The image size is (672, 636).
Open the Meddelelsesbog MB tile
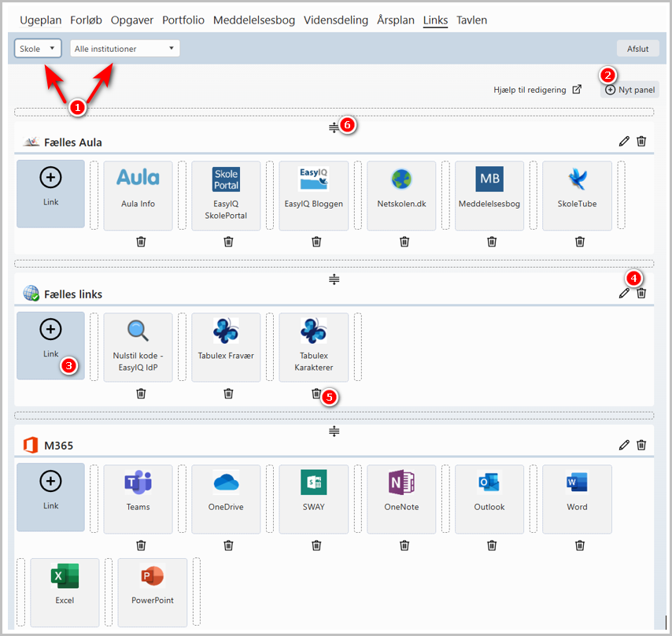click(x=489, y=195)
